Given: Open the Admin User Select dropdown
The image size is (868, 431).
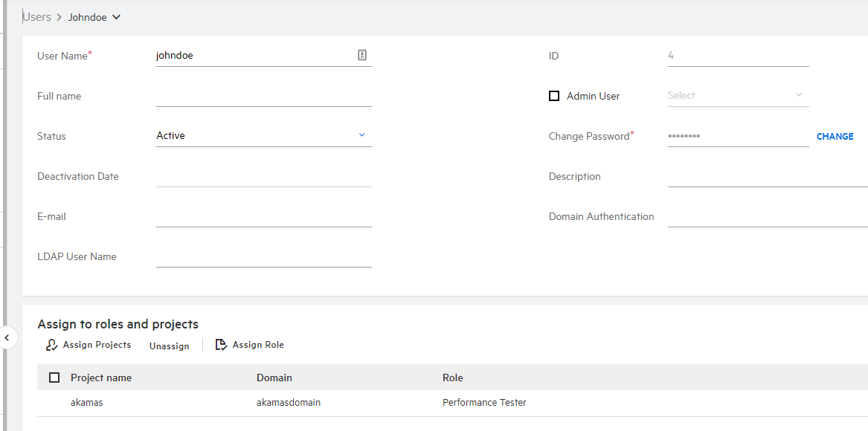Looking at the screenshot, I should coord(736,96).
